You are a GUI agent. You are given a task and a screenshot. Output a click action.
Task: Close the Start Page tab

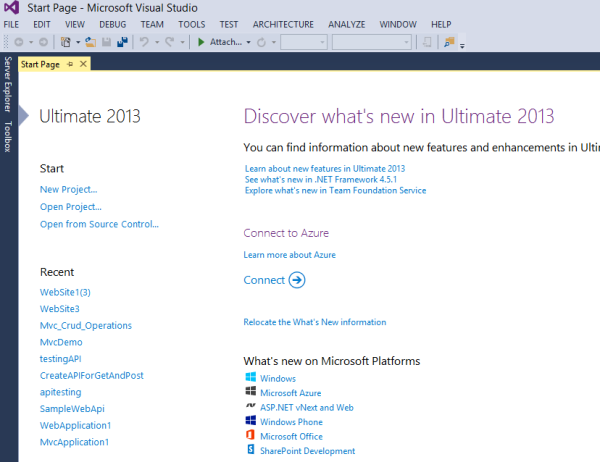(x=83, y=64)
